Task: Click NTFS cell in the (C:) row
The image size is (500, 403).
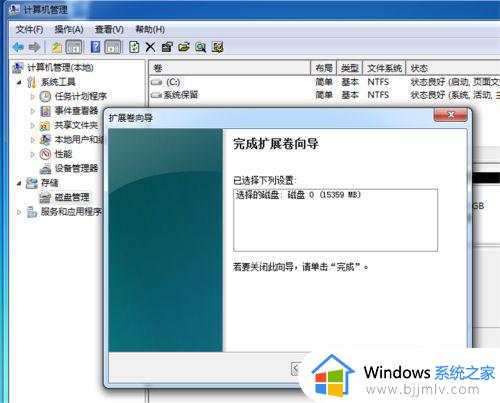Action: (x=378, y=82)
